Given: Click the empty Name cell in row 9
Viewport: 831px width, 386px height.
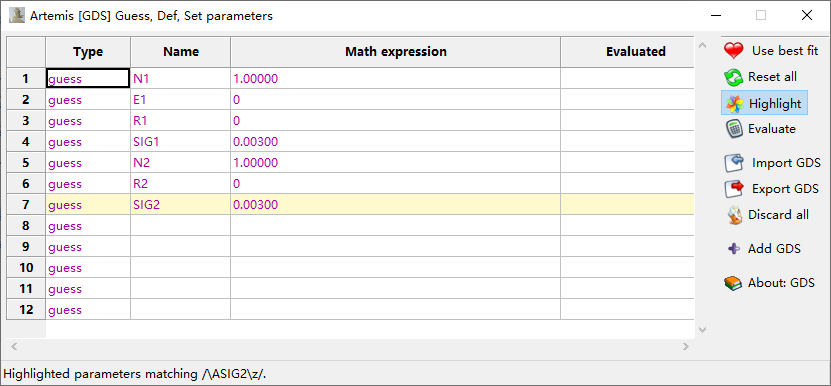Looking at the screenshot, I should click(x=181, y=247).
